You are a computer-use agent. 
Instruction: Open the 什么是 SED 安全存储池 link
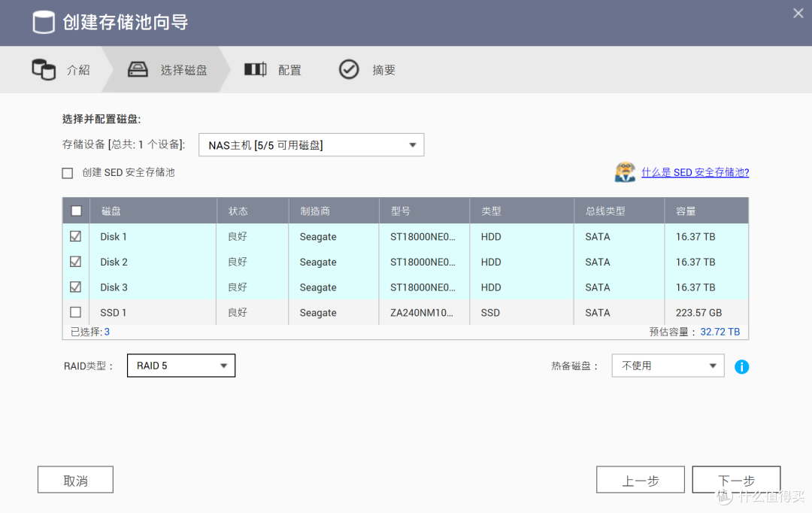(x=695, y=172)
